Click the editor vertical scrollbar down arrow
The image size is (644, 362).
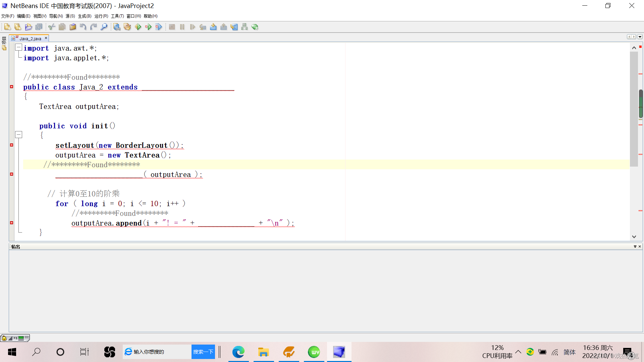[x=634, y=237]
